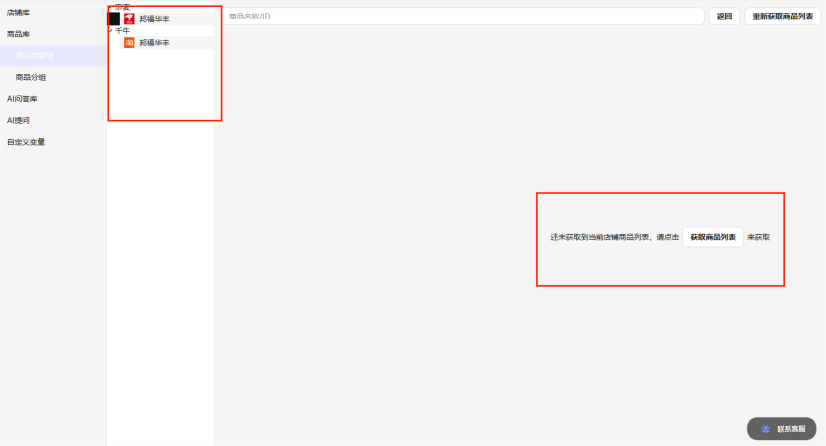Select 邦福华丰 store under 京麦
The image size is (826, 446).
click(x=154, y=19)
